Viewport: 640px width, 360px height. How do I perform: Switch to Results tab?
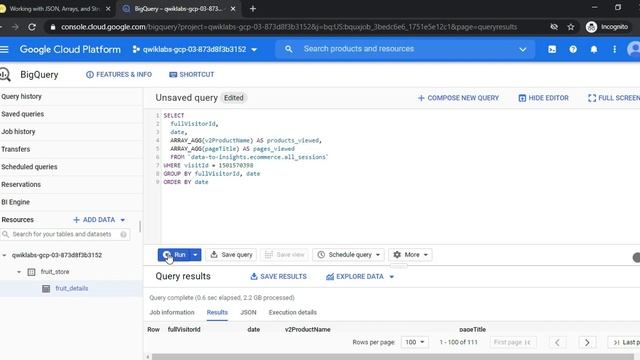(x=217, y=313)
